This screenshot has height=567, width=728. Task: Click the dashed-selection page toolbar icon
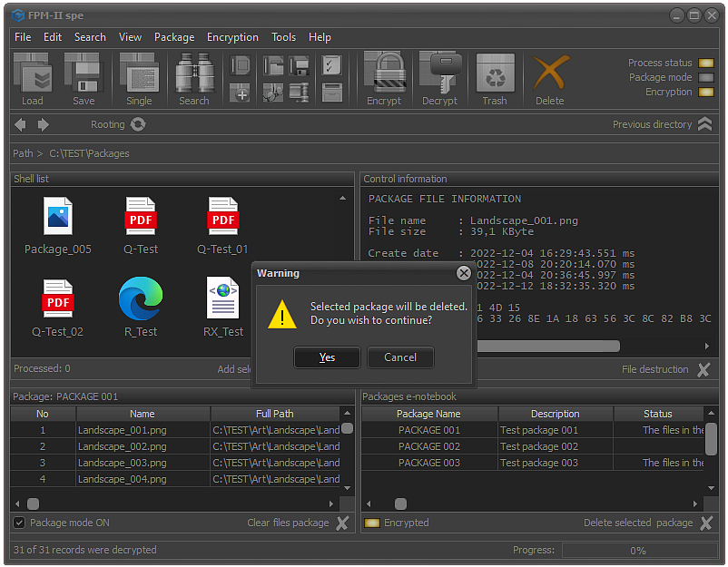tap(241, 65)
